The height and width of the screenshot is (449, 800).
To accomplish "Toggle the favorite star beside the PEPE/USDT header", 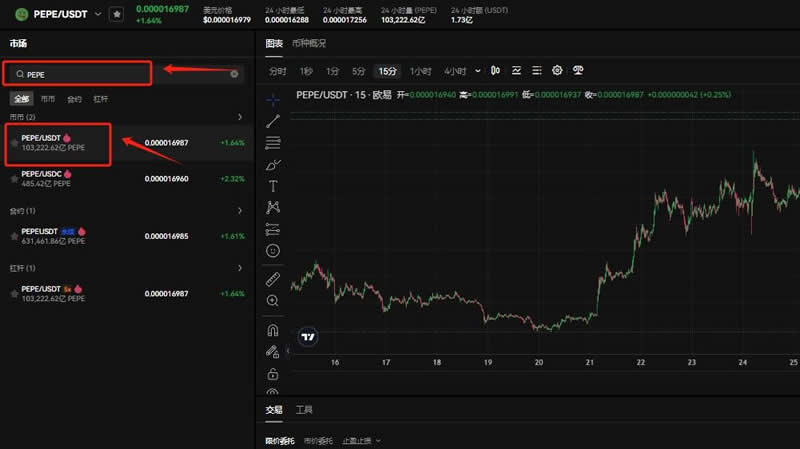I will [117, 14].
